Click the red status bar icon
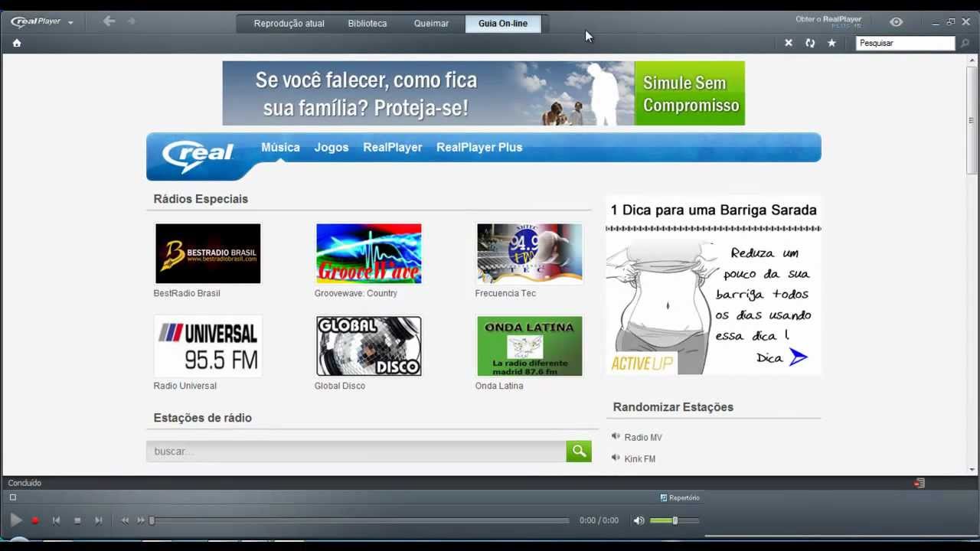The width and height of the screenshot is (980, 551). pyautogui.click(x=920, y=483)
